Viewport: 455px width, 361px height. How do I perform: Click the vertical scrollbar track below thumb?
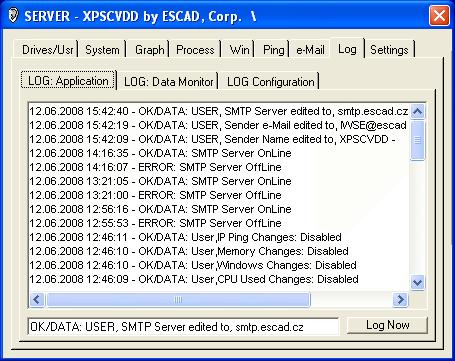[x=417, y=218]
